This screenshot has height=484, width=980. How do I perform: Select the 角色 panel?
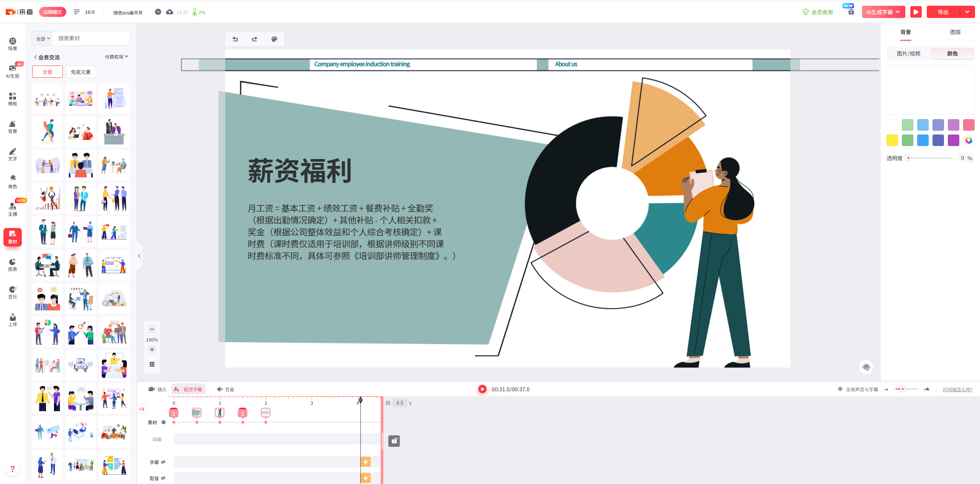(x=13, y=181)
